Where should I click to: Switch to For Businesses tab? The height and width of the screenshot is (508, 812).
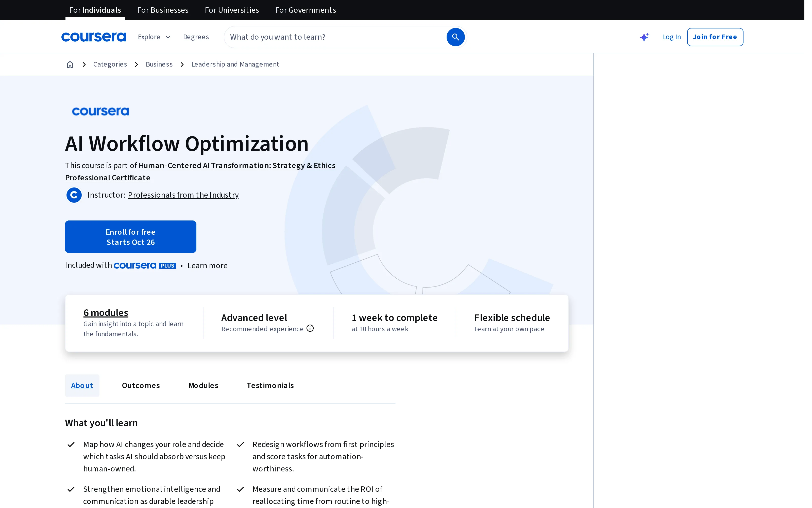[163, 10]
